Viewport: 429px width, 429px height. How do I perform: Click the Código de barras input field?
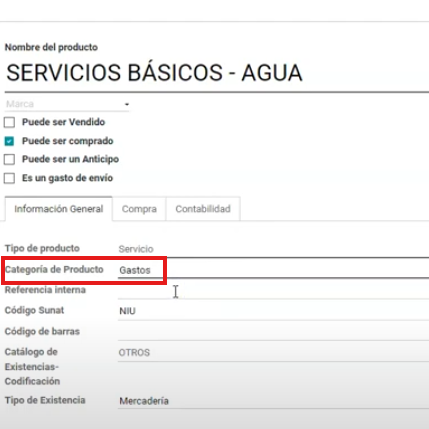click(273, 332)
